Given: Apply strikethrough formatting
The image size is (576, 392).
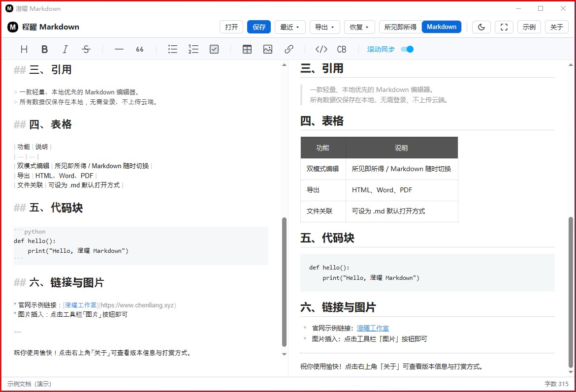Looking at the screenshot, I should click(x=86, y=49).
